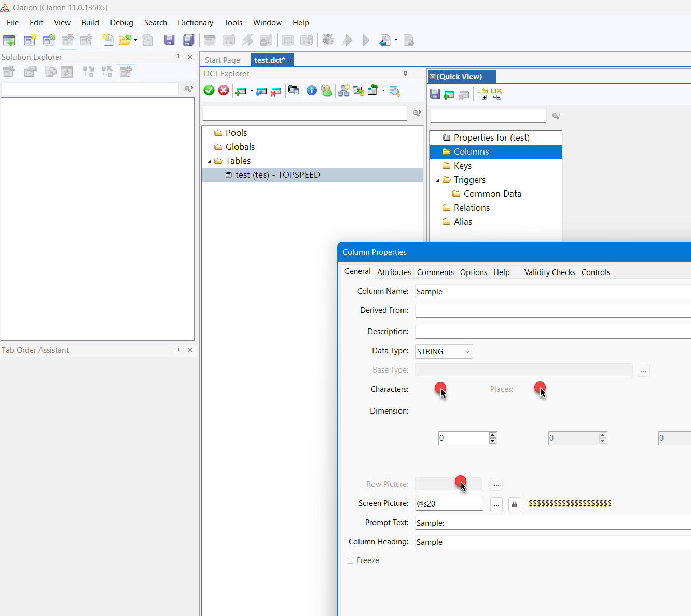
Task: Open the Dictionary menu
Action: tap(195, 23)
